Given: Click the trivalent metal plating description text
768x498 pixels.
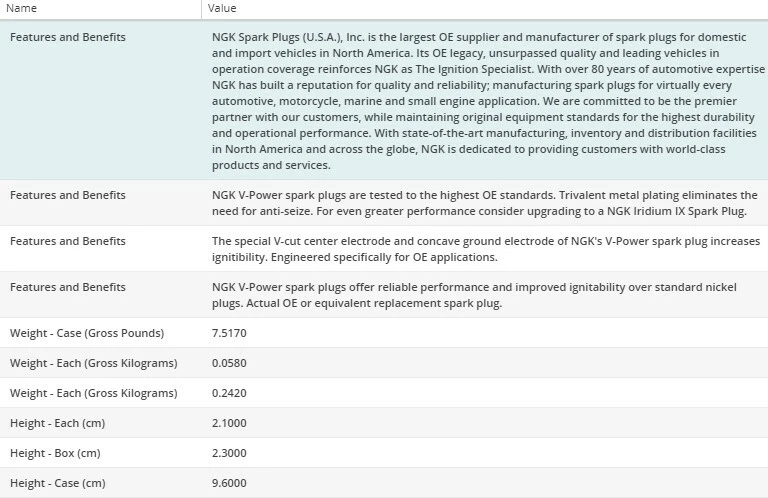Looking at the screenshot, I should pos(485,203).
